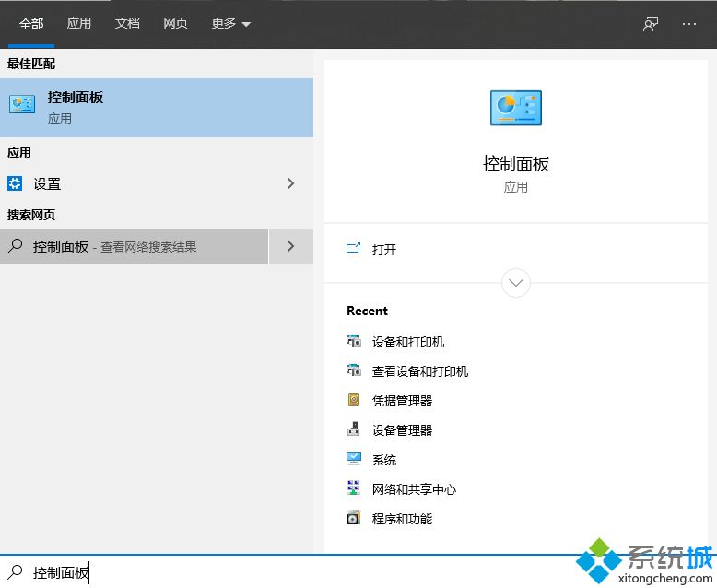Open the three-dot more options menu
This screenshot has height=588, width=717.
689,24
